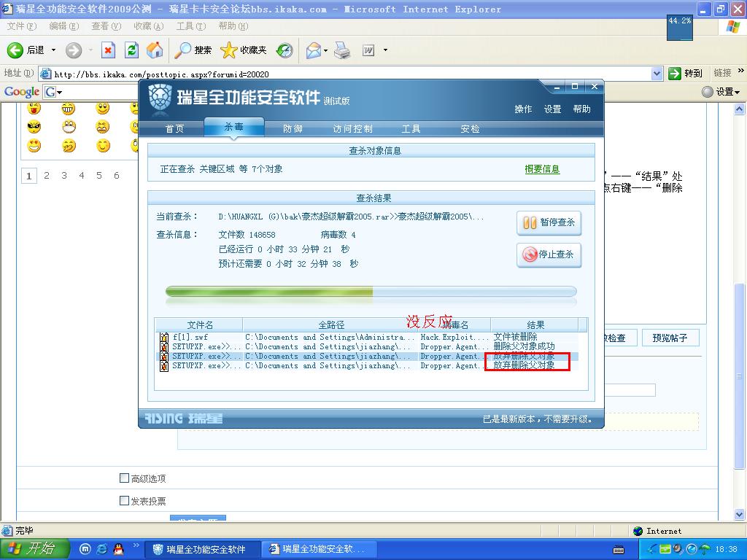Image resolution: width=747 pixels, height=560 pixels.
Task: Click the QQ penguin quick launch icon
Action: (118, 549)
